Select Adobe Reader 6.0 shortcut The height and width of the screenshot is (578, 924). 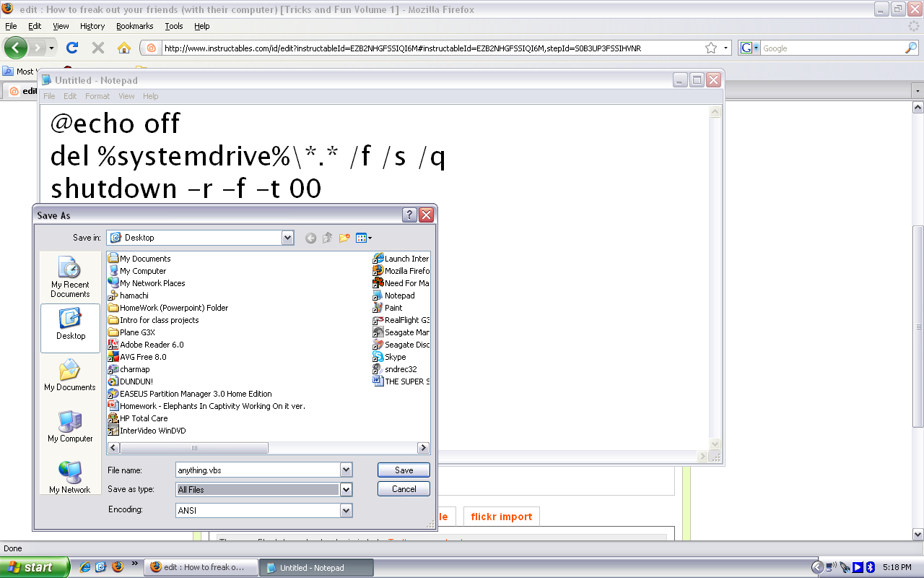pyautogui.click(x=146, y=345)
